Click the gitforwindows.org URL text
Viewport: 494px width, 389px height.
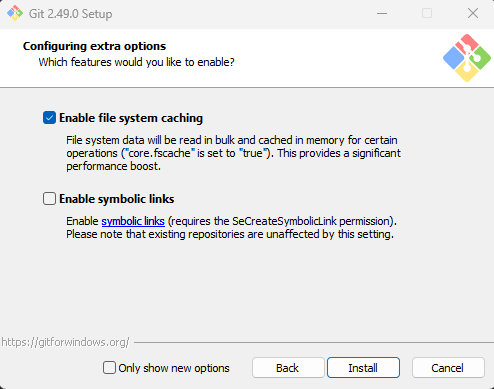click(x=65, y=342)
